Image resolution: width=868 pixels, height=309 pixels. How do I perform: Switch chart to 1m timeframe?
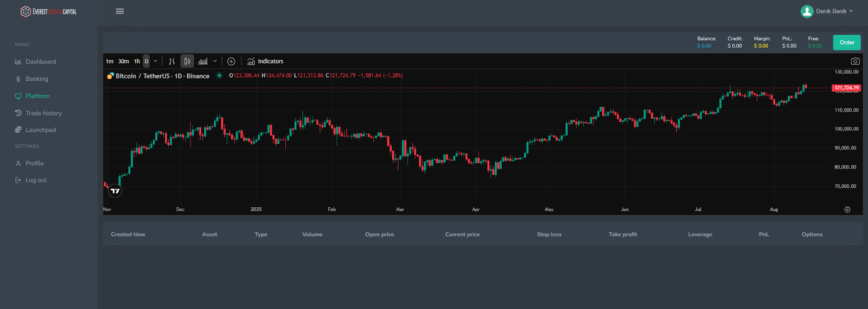(110, 61)
